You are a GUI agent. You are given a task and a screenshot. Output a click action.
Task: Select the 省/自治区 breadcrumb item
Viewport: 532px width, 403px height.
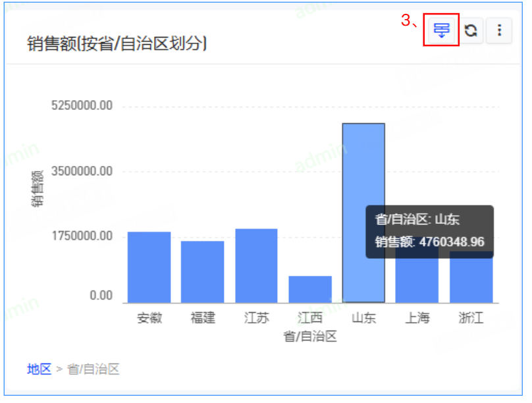pos(93,369)
